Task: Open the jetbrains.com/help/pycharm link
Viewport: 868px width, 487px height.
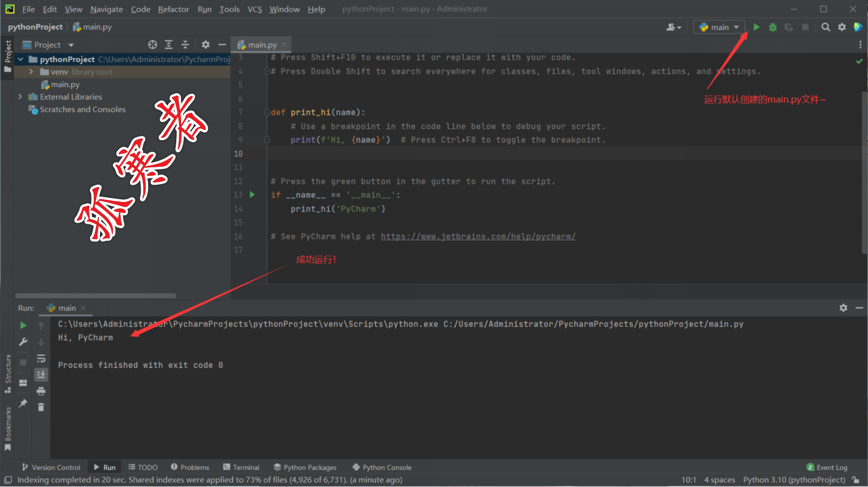Action: [478, 236]
